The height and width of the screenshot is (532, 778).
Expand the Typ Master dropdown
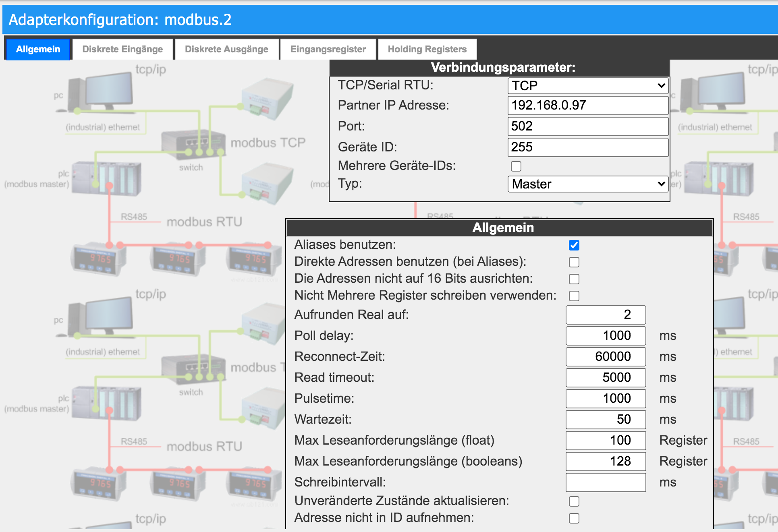[587, 184]
